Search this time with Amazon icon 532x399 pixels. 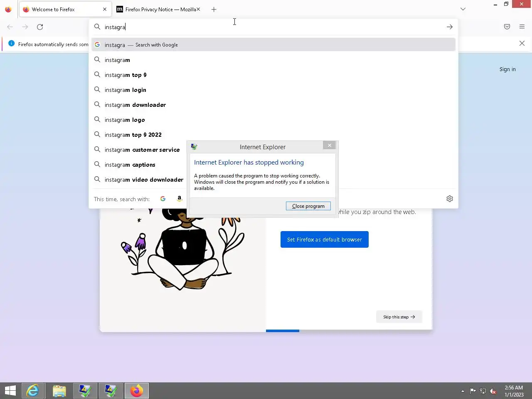pos(180,199)
